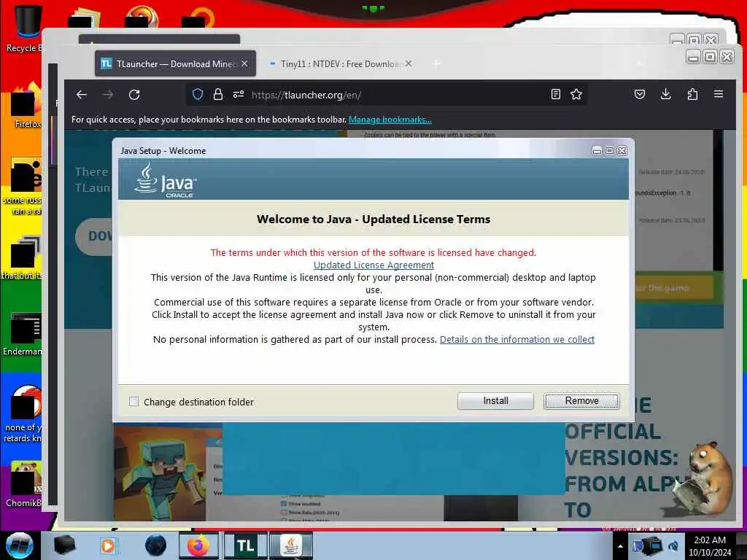Click the Firefox forward arrow
The width and height of the screenshot is (747, 560).
coord(108,95)
